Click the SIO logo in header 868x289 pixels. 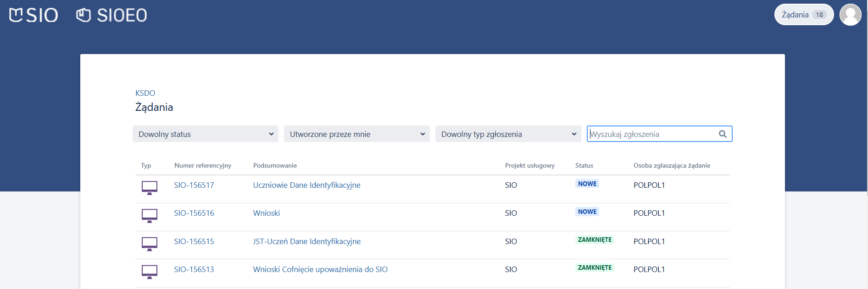(x=33, y=15)
